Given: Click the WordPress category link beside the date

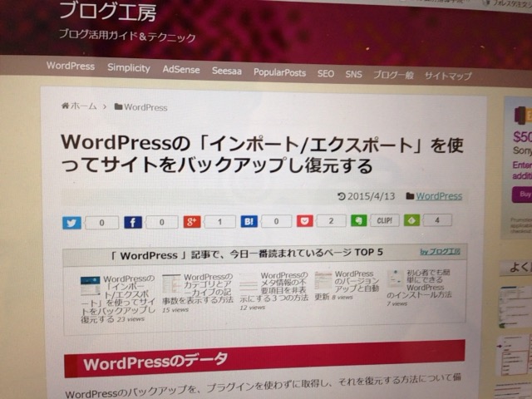Looking at the screenshot, I should [439, 196].
